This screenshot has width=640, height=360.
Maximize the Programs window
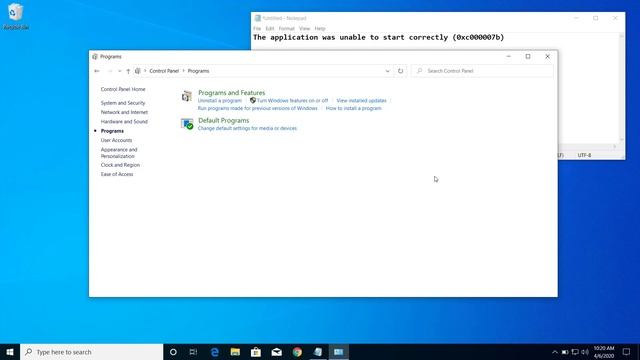[x=528, y=57]
